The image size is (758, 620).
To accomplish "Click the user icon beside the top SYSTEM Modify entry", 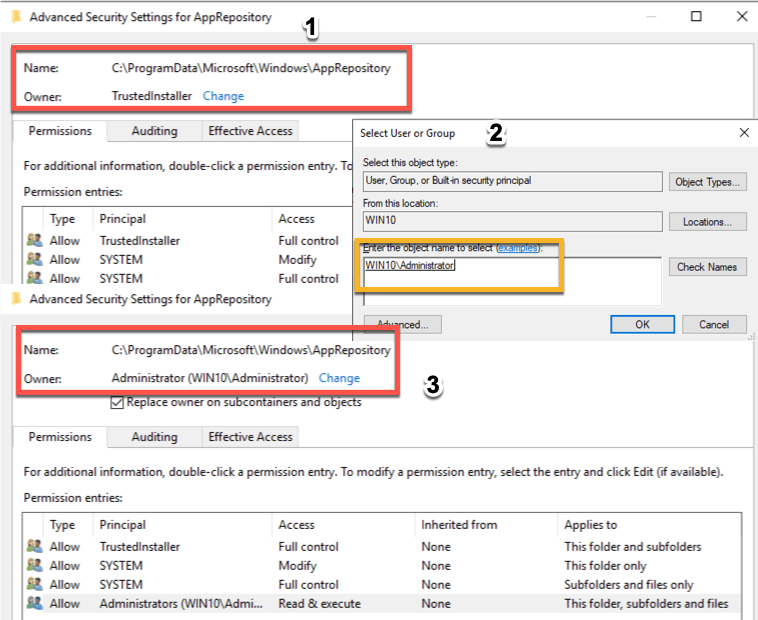I will (35, 260).
